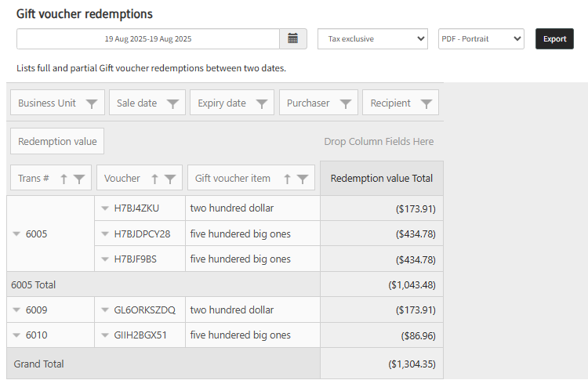588x391 pixels.
Task: Filter the Gift voucher item column
Action: pyautogui.click(x=303, y=179)
